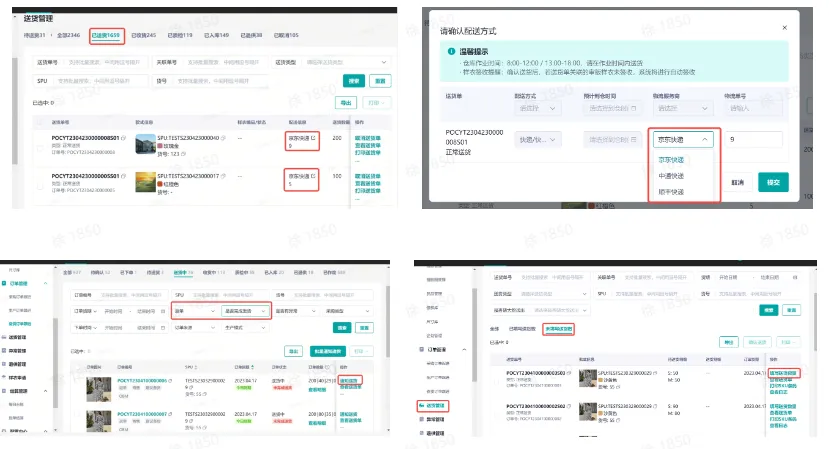The image size is (829, 449).
Task: Copy order number POCYT2304100000006 via copy icon
Action: 170,381
